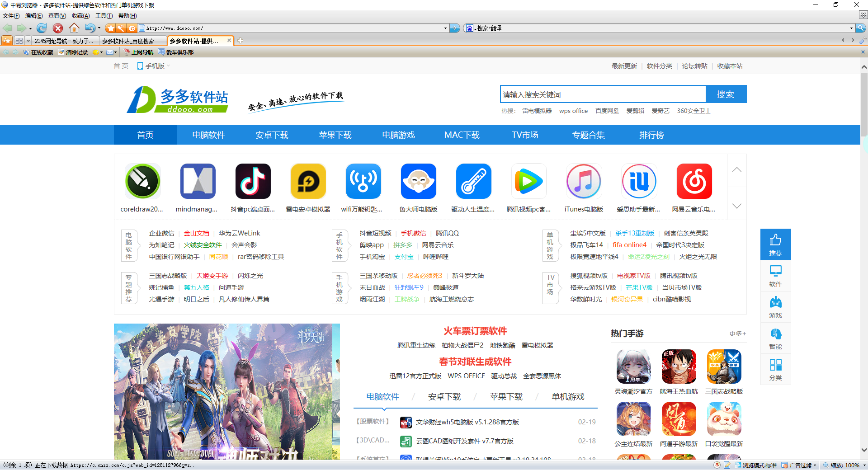
Task: Refresh the page with the reload icon
Action: click(x=42, y=28)
